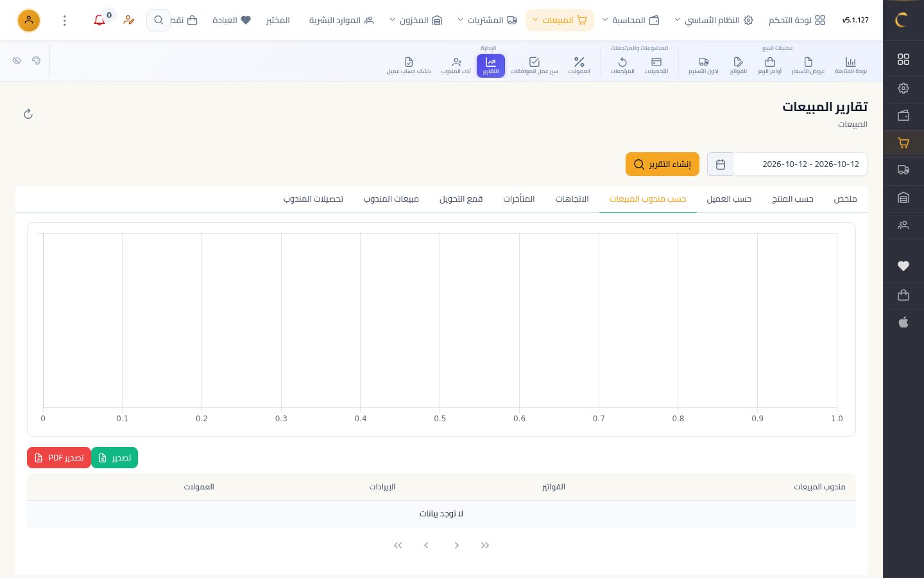Toggle the crossed-eye hide ribbon icon
Screen dimensions: 924x578
[x=17, y=60]
